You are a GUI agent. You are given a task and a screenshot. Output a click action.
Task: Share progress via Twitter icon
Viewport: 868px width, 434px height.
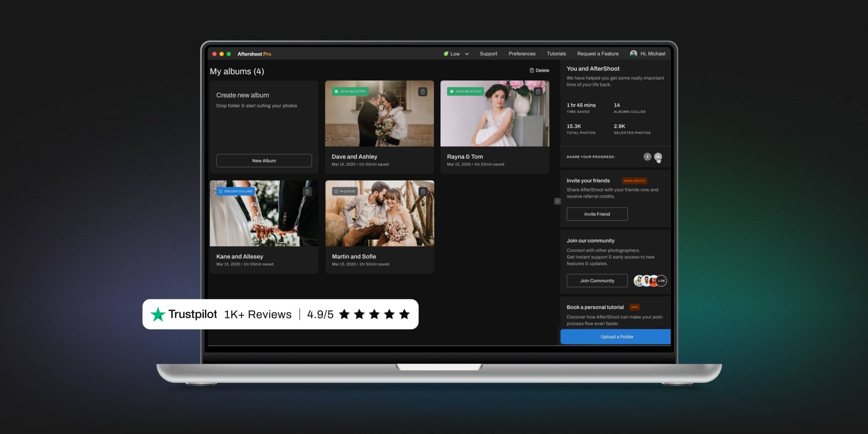(x=658, y=156)
